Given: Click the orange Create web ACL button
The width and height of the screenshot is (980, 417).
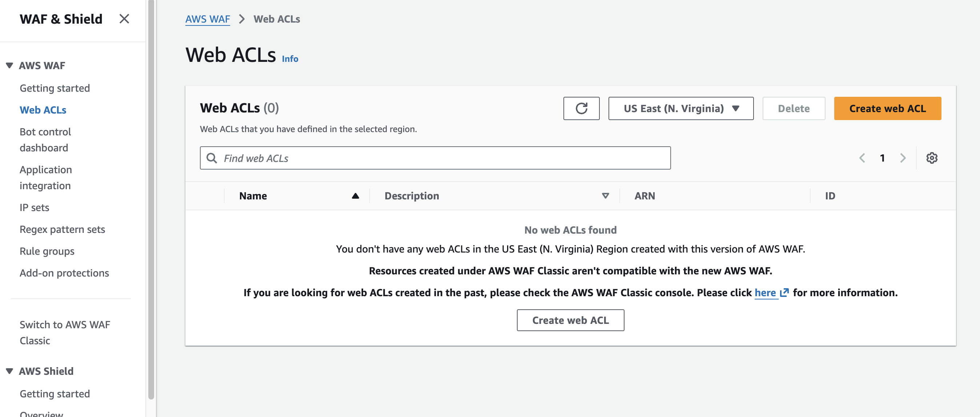Looking at the screenshot, I should [x=888, y=108].
